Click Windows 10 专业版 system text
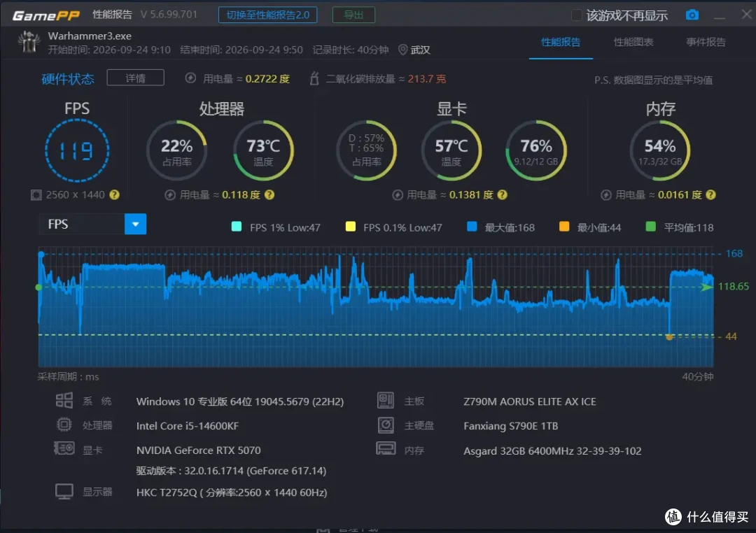 [239, 401]
